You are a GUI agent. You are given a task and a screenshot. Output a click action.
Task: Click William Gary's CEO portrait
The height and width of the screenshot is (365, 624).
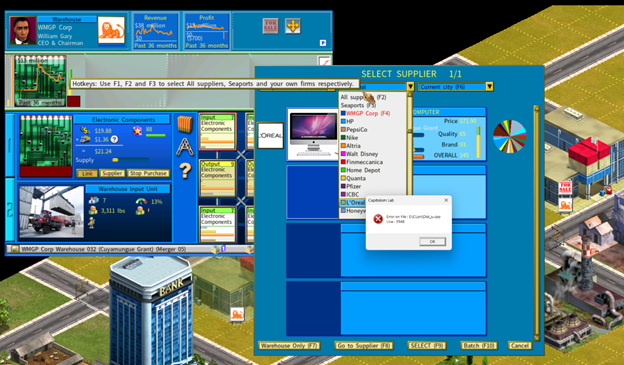[22, 31]
